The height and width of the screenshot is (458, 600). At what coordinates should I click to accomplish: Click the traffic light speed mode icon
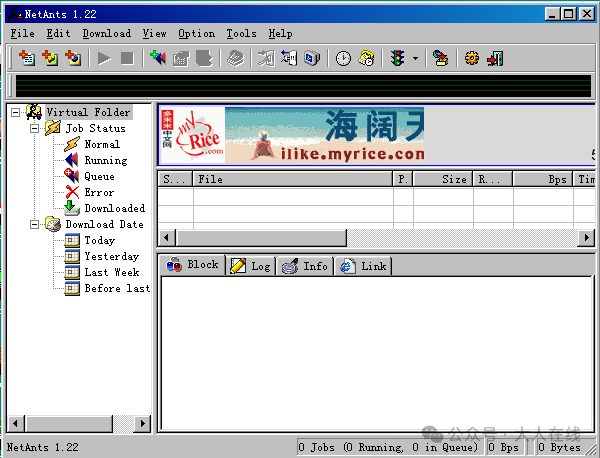pos(398,58)
